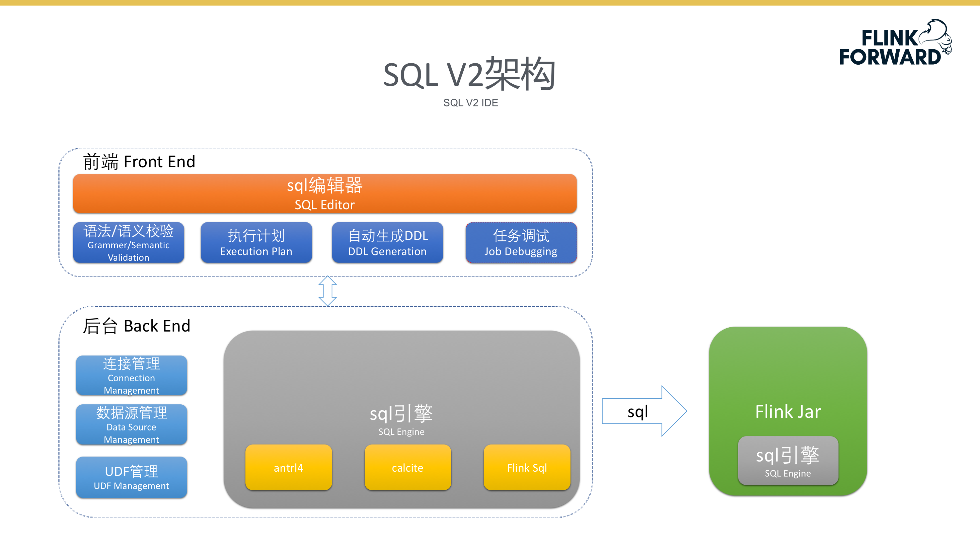Select SQL Engine box inside Flink Jar
Image resolution: width=980 pixels, height=551 pixels.
pyautogui.click(x=788, y=461)
